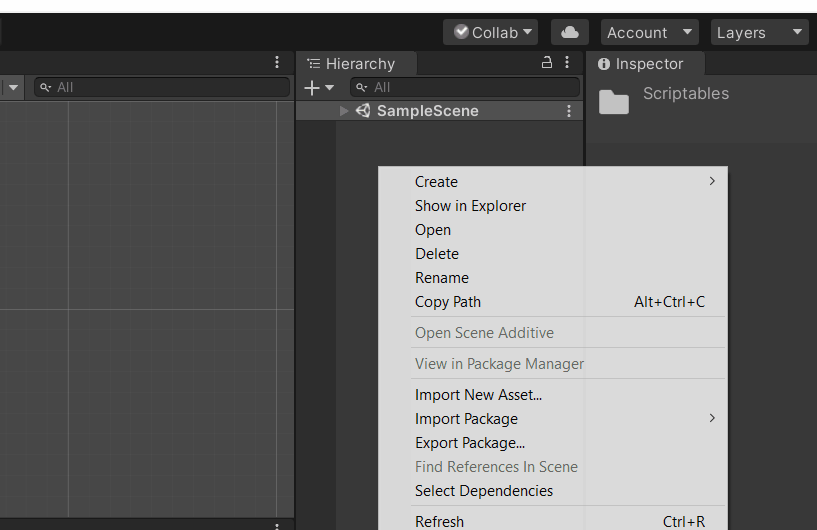This screenshot has width=817, height=530.
Task: Click the Unity scene icon beside SampleScene
Action: 363,110
